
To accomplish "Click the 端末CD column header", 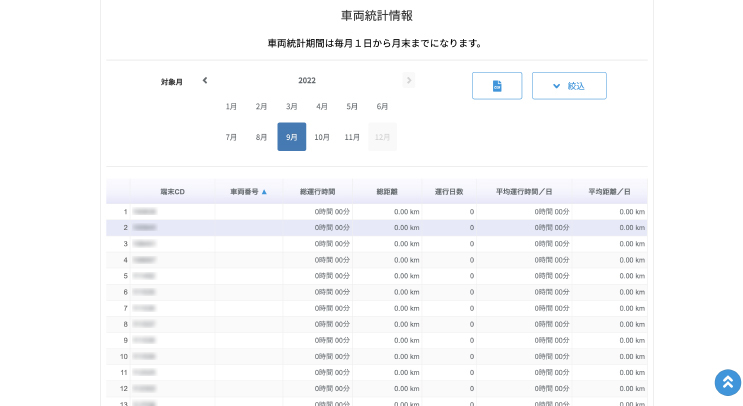I will coord(172,191).
